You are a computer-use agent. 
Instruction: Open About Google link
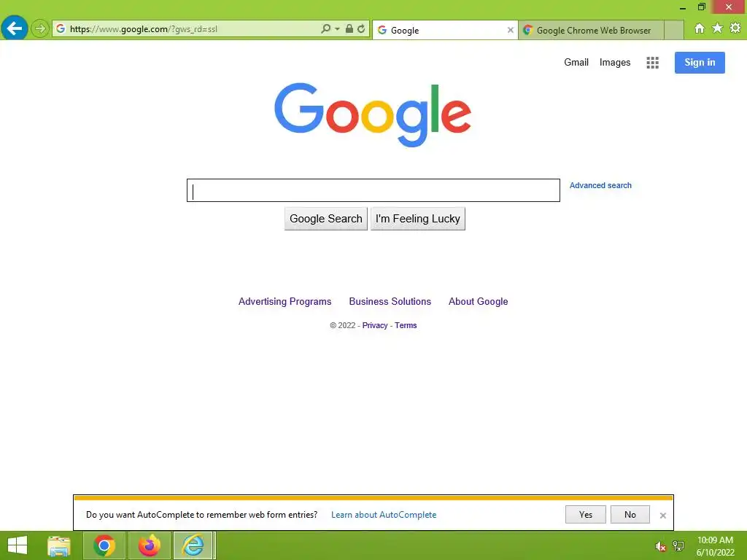click(478, 301)
